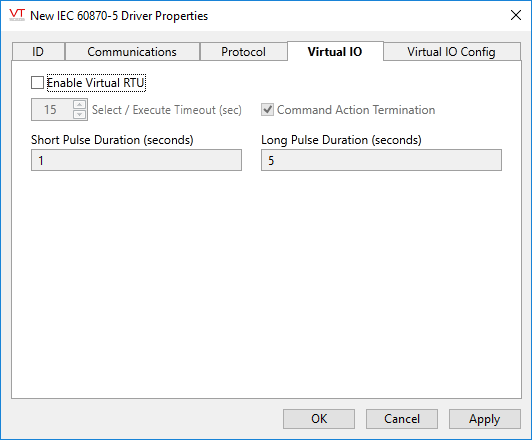Close the Driver Properties dialog
This screenshot has height=440, width=532.
pos(516,15)
